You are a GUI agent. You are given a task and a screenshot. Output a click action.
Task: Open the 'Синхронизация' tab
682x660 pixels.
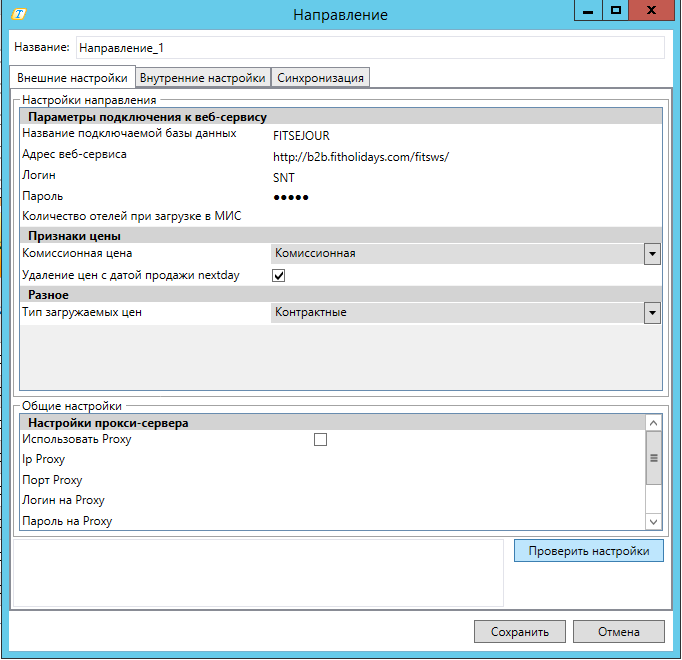[x=321, y=78]
